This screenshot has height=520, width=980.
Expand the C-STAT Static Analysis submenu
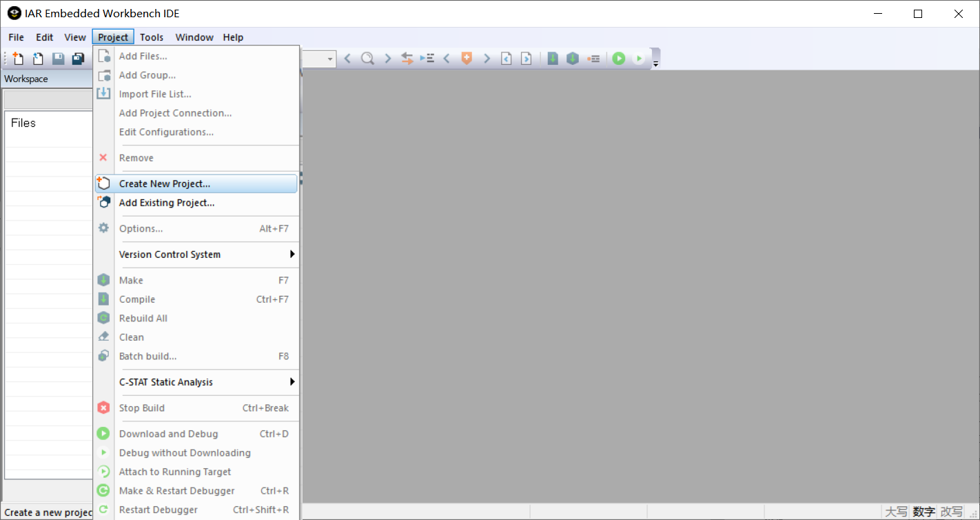165,382
